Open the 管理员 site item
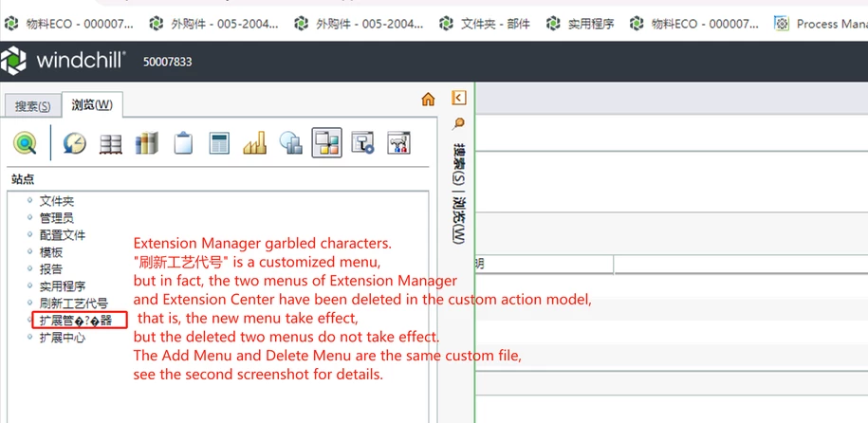 57,218
